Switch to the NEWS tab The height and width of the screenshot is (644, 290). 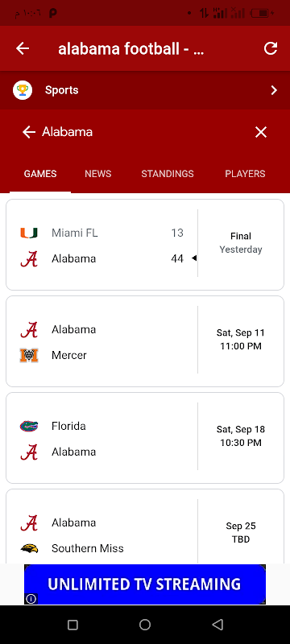[x=97, y=174]
